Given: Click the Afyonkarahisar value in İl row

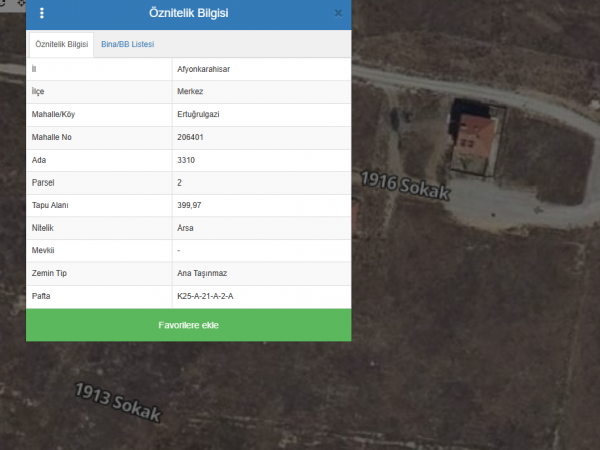Looking at the screenshot, I should [x=204, y=69].
